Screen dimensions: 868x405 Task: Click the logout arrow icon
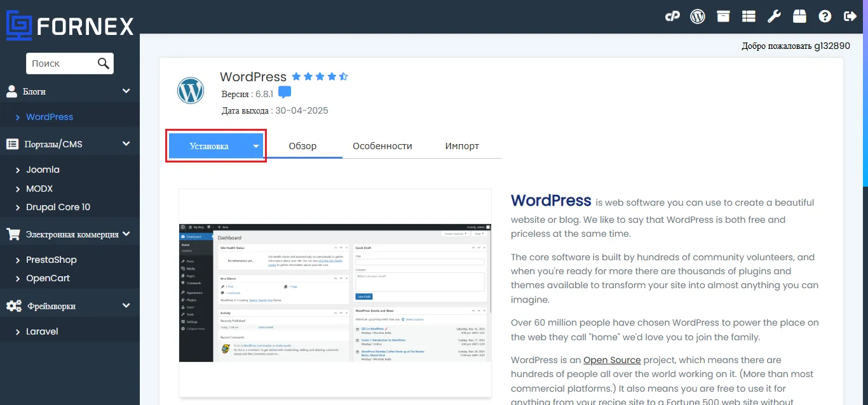850,17
